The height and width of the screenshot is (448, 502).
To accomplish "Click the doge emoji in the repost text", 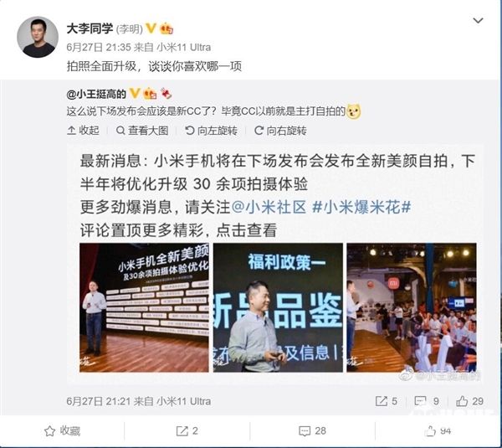I will click(354, 111).
